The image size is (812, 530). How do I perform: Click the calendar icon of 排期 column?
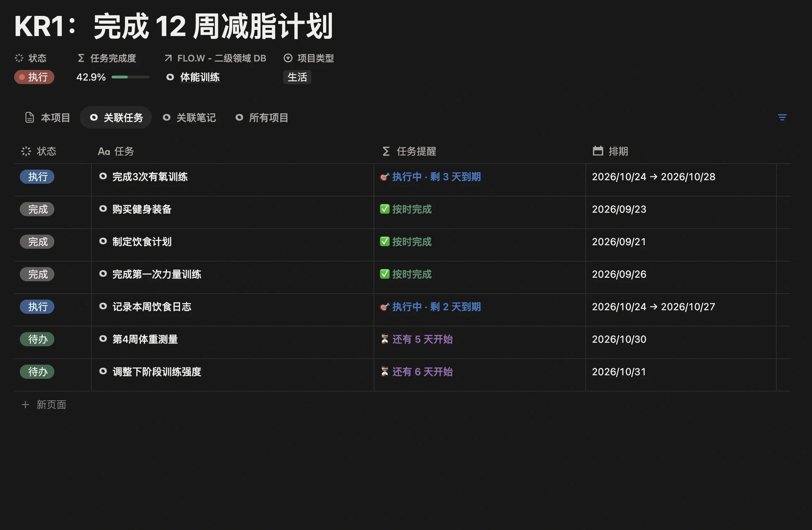[x=598, y=151]
